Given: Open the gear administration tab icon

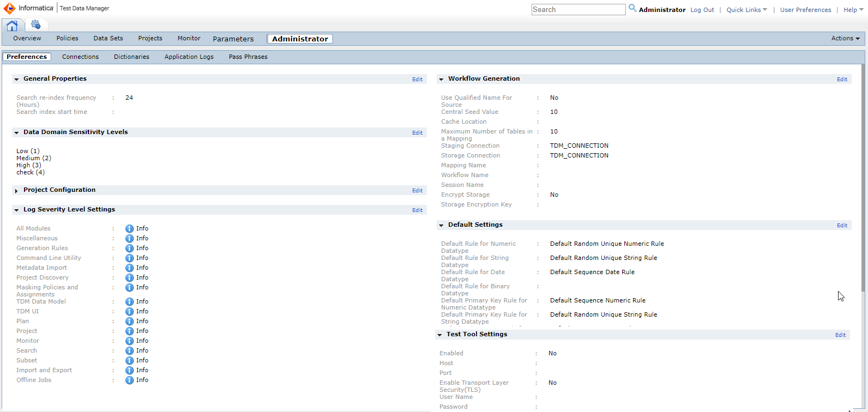Looking at the screenshot, I should click(35, 25).
